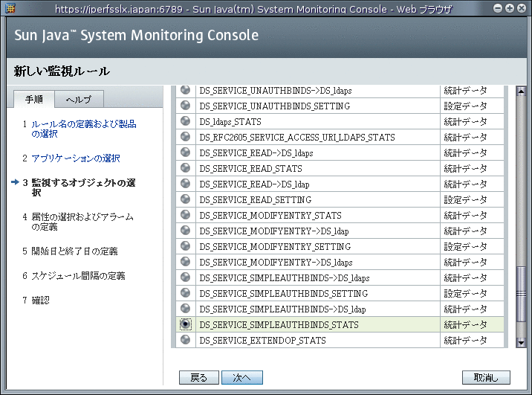This screenshot has width=532, height=395.
Task: Switch to the 手順 tab
Action: tap(34, 99)
